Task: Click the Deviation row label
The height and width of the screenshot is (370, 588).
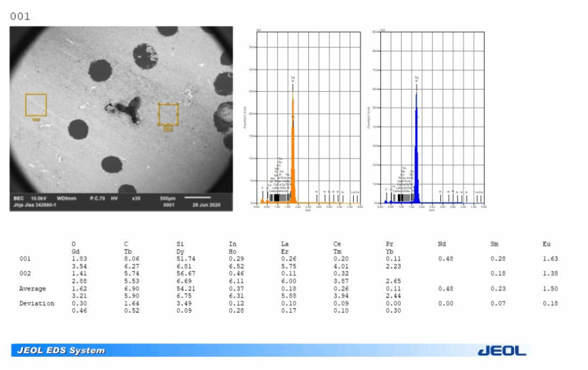Action: [x=36, y=303]
